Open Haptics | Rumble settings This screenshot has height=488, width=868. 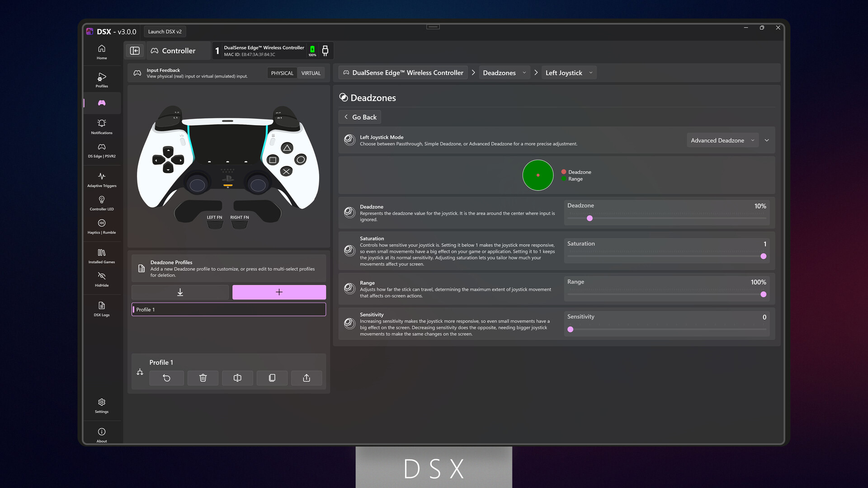pyautogui.click(x=101, y=226)
